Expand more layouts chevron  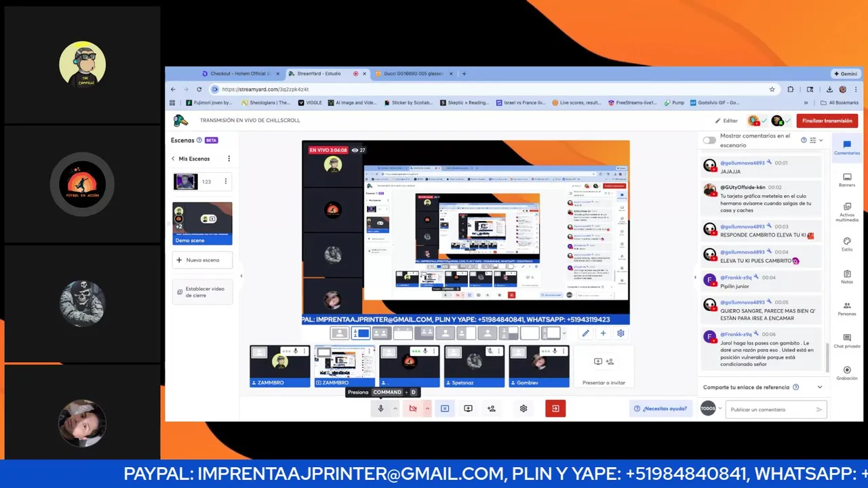564,333
